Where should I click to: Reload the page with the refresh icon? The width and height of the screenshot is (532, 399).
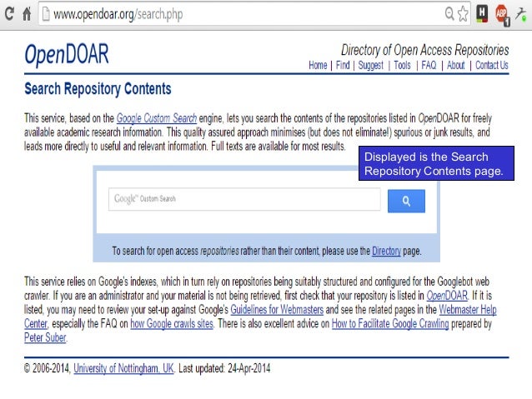tap(9, 14)
